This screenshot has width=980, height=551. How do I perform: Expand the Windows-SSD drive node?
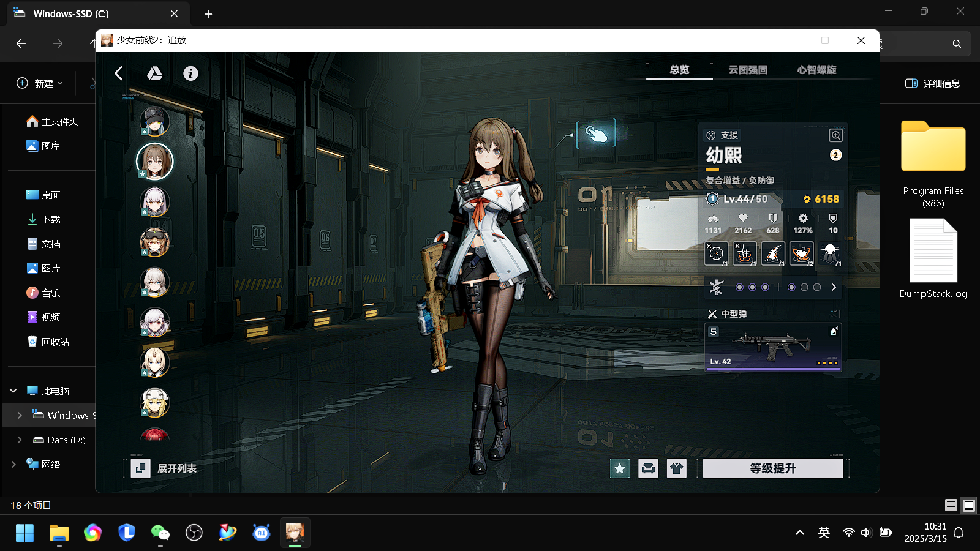click(19, 415)
